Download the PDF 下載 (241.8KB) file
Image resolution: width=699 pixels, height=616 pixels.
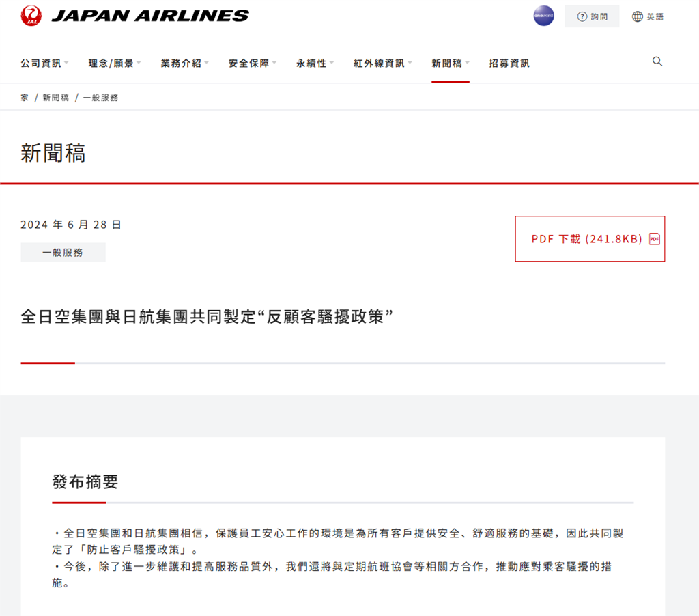coord(590,238)
